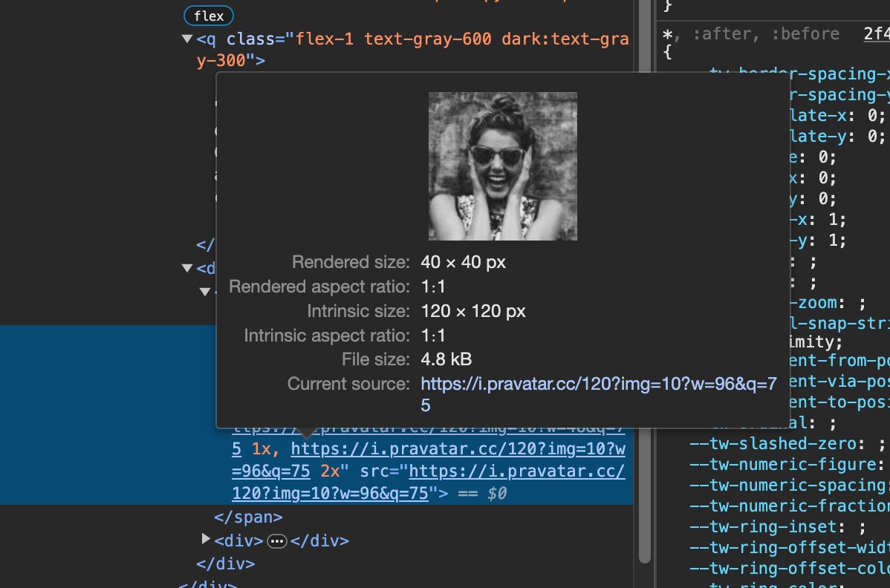Select the Rendered size value in the tooltip
890x588 pixels.
tap(462, 261)
